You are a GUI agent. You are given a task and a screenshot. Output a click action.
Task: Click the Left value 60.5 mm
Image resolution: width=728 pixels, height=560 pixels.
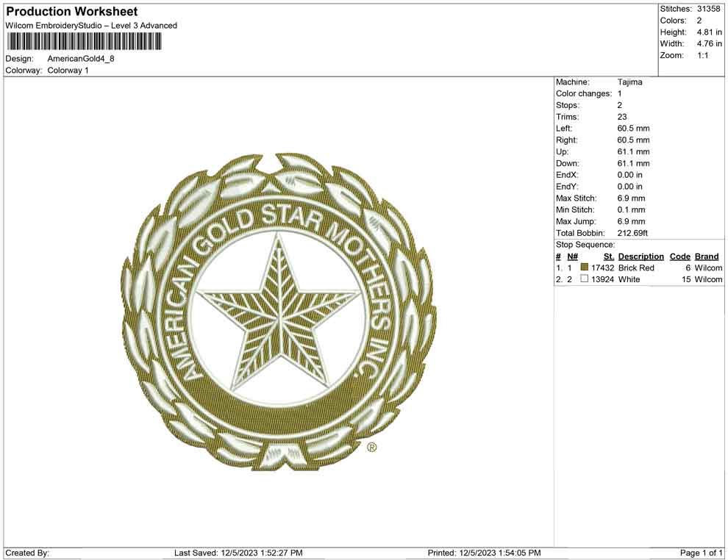tap(633, 128)
